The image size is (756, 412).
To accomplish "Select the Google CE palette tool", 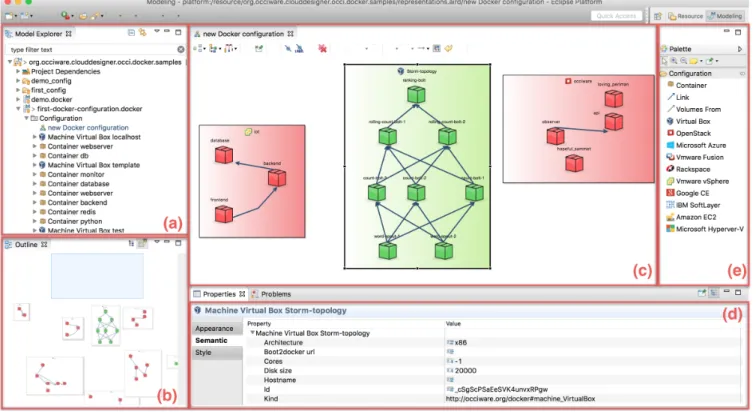I will click(x=688, y=193).
